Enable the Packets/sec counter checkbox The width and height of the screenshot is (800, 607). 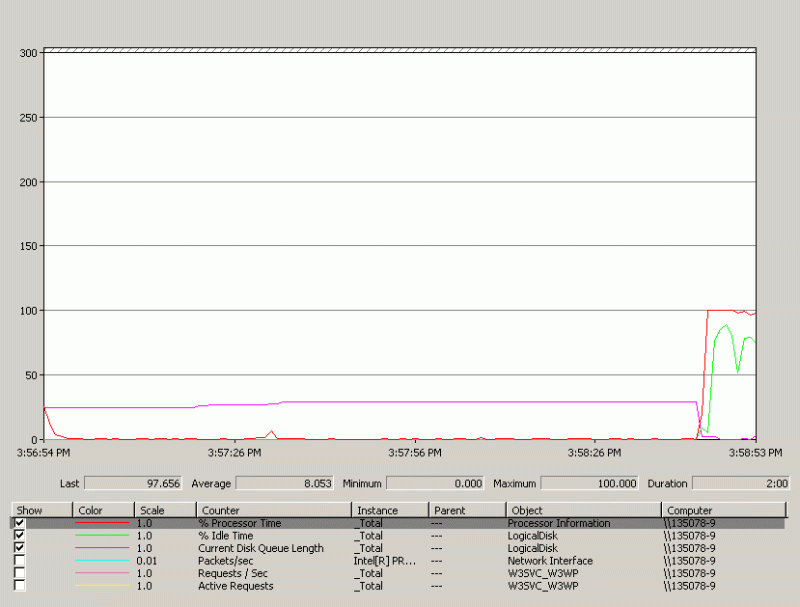[x=22, y=561]
